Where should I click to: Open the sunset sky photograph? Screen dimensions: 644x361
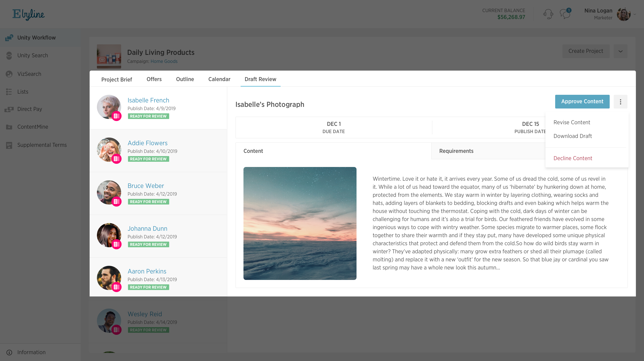300,223
